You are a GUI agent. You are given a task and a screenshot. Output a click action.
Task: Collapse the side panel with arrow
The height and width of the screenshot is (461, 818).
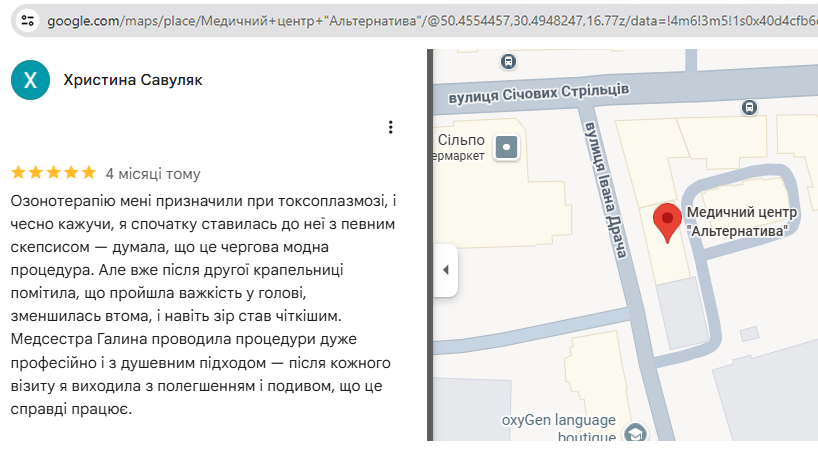(445, 270)
